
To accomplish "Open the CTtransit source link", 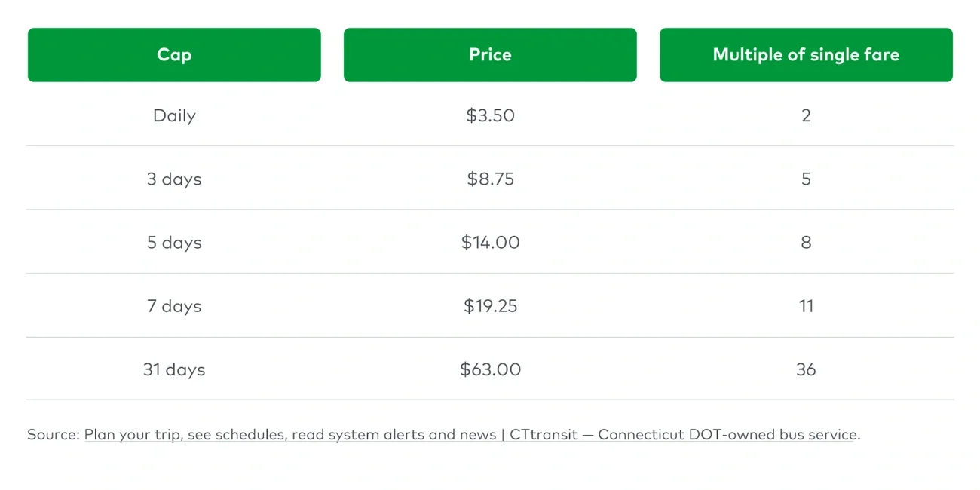I will [x=471, y=435].
